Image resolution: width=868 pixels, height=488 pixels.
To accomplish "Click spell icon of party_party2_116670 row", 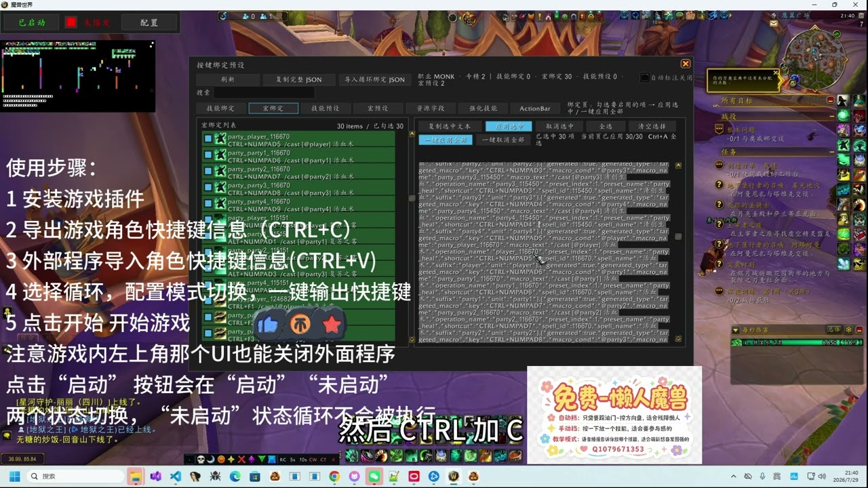I will (x=220, y=171).
